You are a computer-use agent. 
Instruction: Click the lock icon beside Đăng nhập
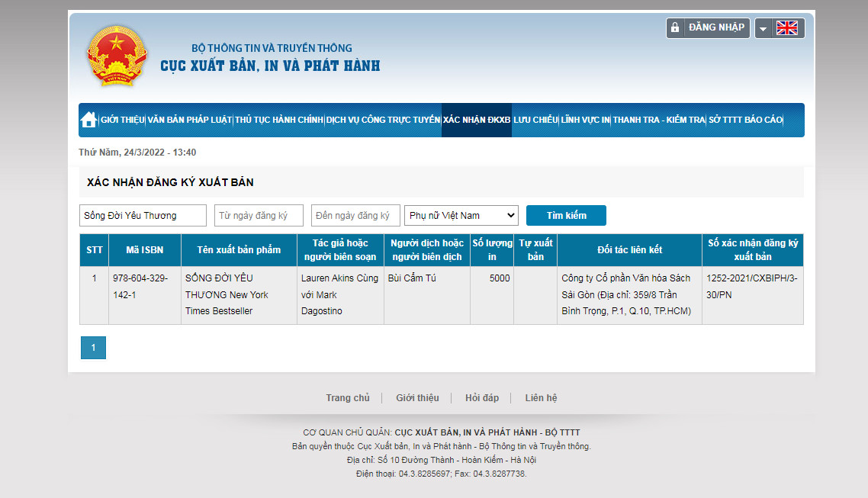[x=674, y=28]
